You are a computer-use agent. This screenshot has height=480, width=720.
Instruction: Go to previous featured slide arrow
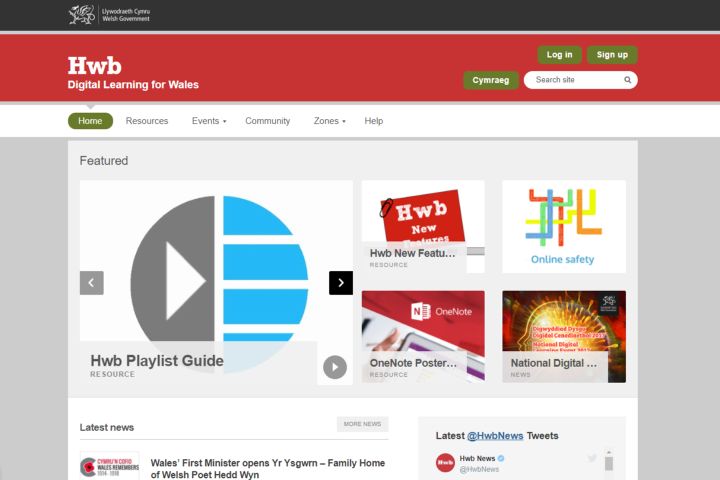click(x=91, y=283)
